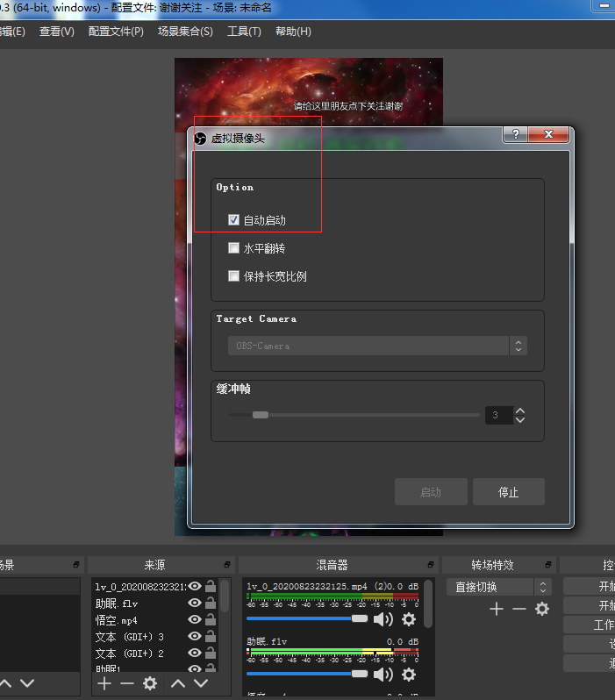Hide the 助眠.flv source via eye icon

click(x=195, y=604)
